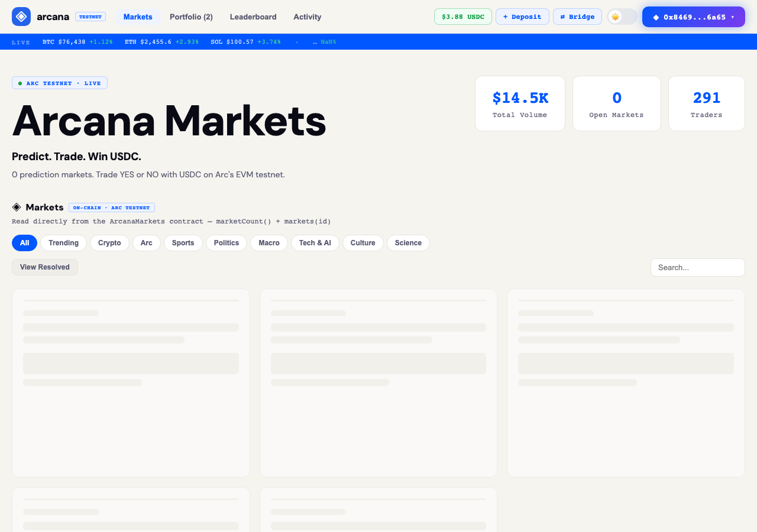
Task: Filter markets by Macro
Action: tap(269, 243)
